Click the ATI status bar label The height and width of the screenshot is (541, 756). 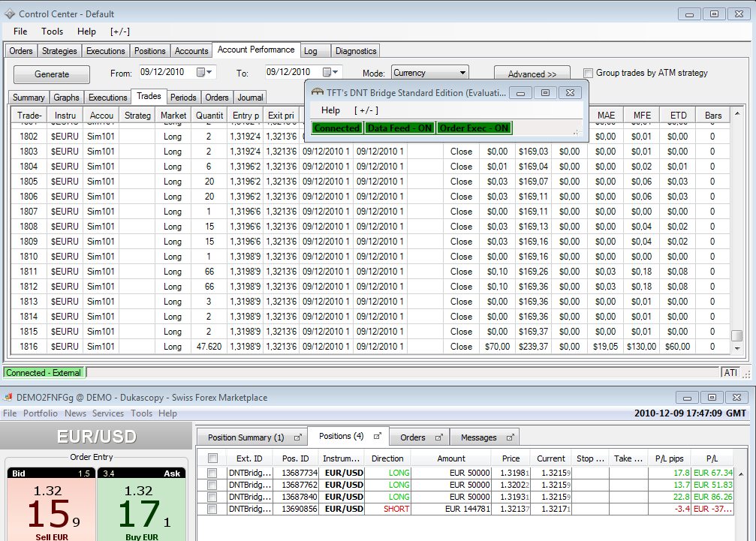coord(730,373)
